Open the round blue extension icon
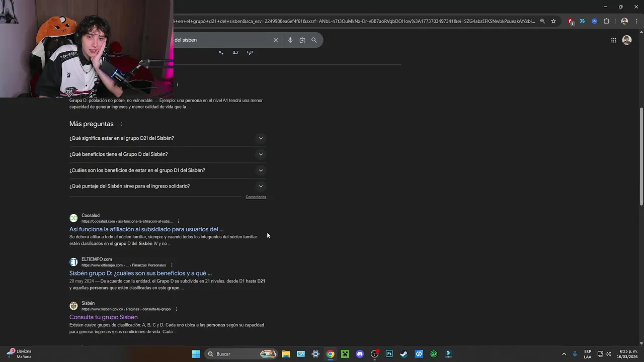 [x=594, y=21]
